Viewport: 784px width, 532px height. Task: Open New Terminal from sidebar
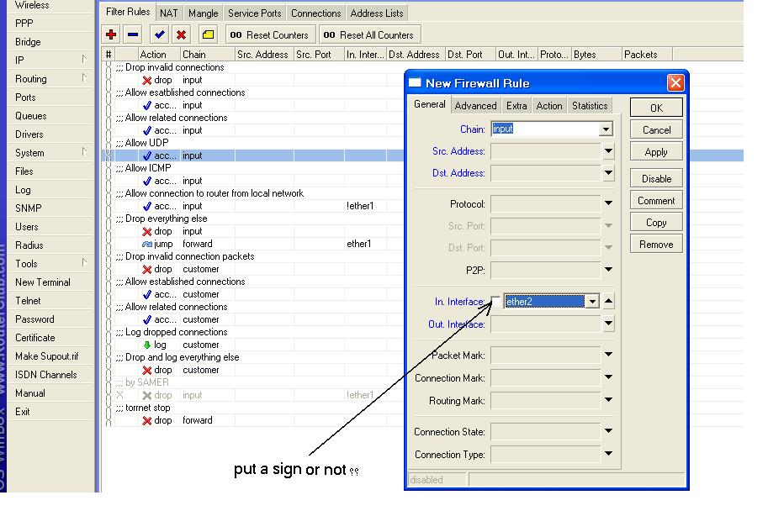[x=50, y=282]
